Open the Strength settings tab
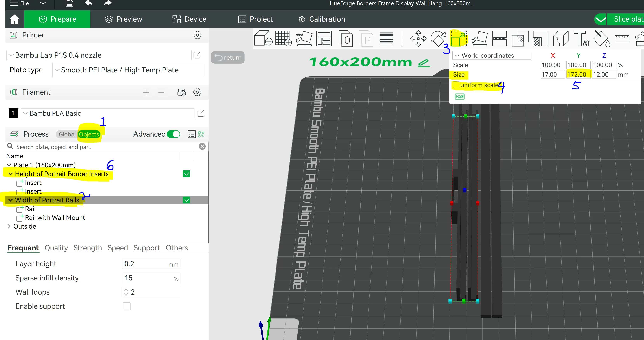Screen dimensions: 644x340 [x=88, y=248]
